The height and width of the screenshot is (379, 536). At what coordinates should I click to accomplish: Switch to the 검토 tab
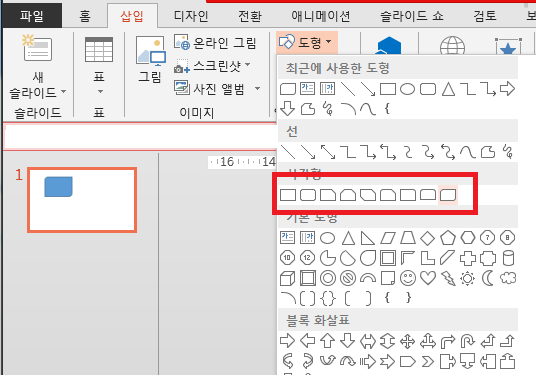(484, 16)
